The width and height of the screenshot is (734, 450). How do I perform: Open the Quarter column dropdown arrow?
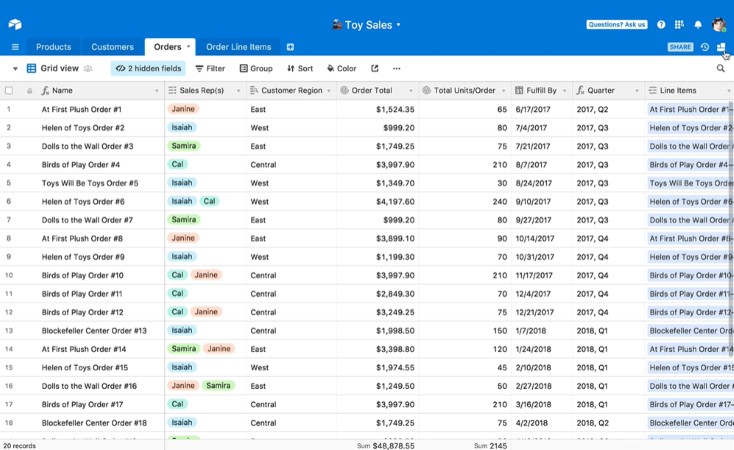pos(637,91)
